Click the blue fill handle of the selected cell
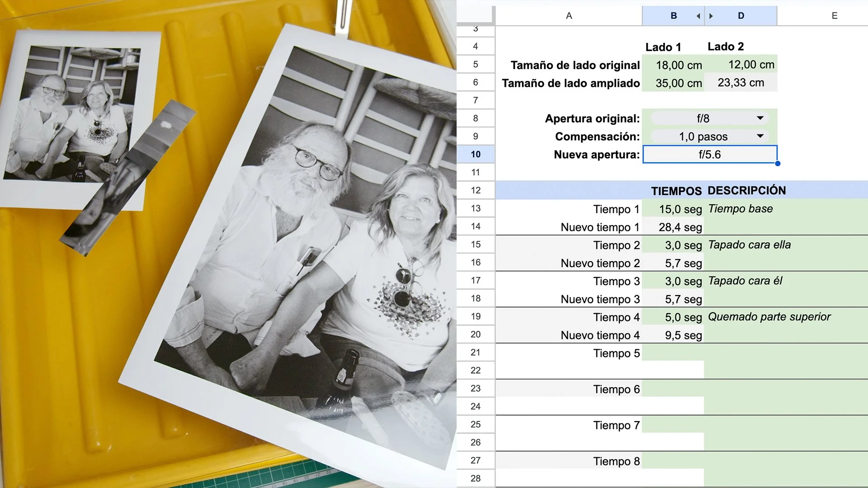868x488 pixels. pos(778,164)
